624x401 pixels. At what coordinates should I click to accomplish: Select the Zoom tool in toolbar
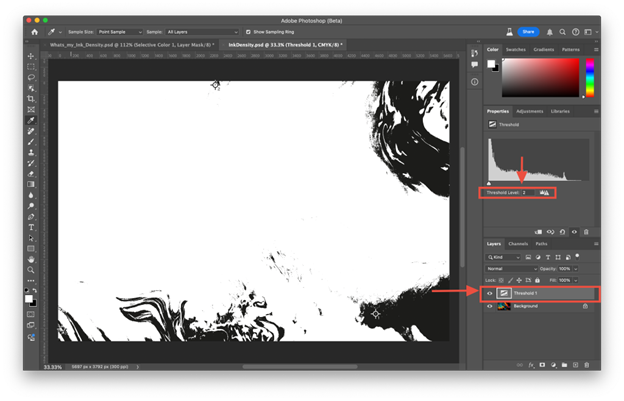click(31, 270)
